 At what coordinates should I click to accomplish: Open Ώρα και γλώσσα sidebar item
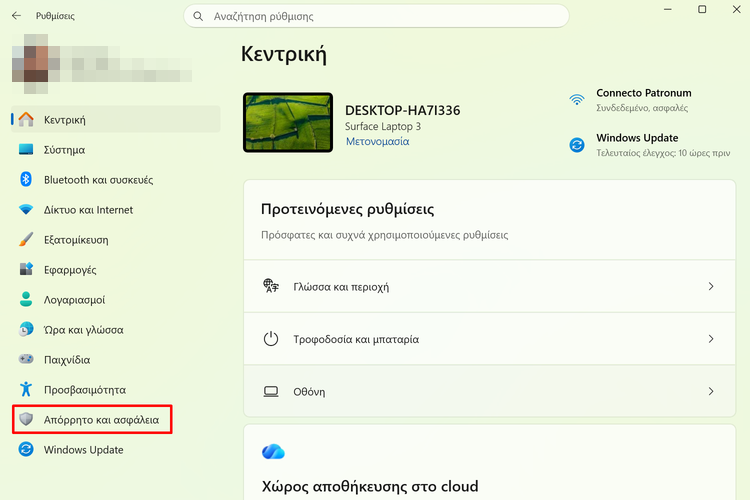pyautogui.click(x=116, y=330)
